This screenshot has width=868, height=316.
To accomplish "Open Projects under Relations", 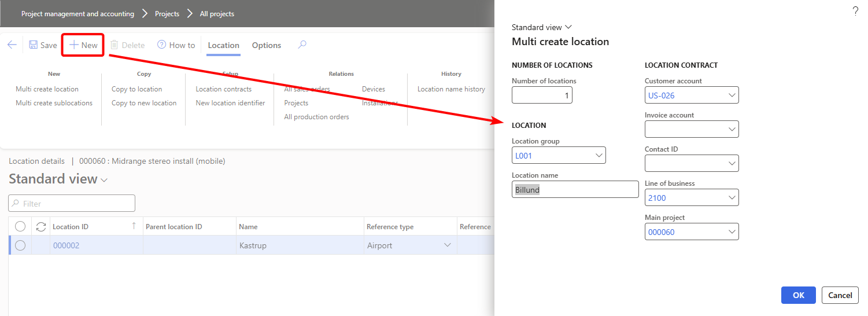I will [x=296, y=103].
